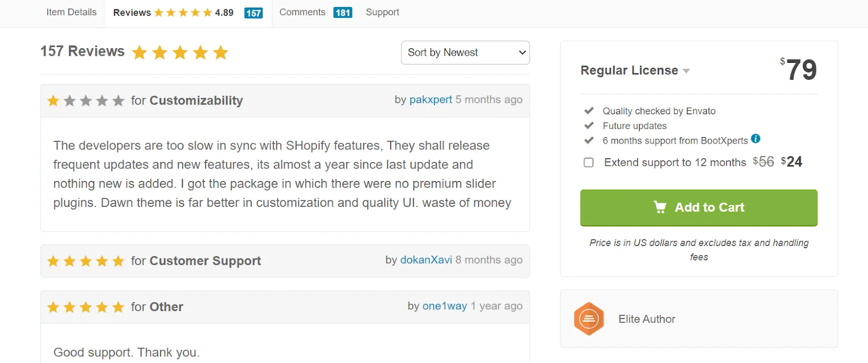Click the Elite Author label
The image size is (868, 363).
(647, 319)
